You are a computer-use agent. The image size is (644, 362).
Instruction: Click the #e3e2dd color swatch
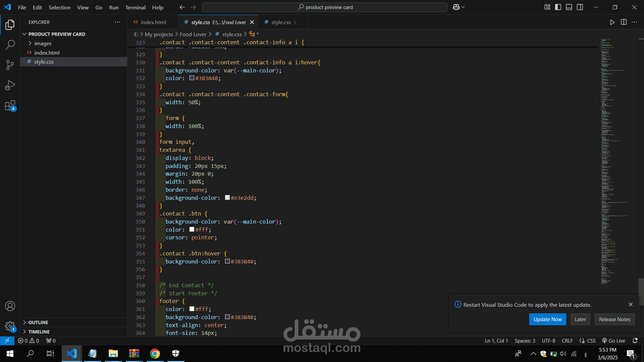point(227,197)
